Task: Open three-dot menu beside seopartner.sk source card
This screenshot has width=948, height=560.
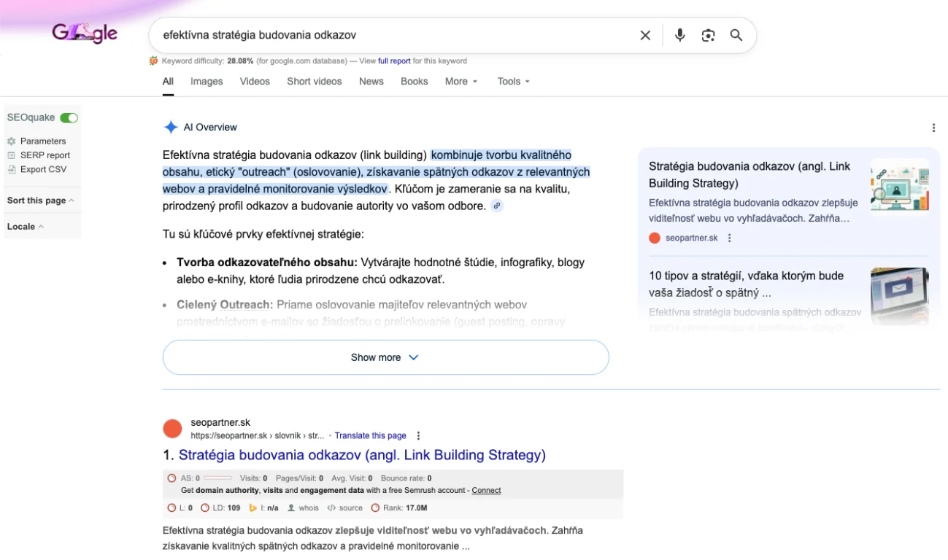Action: (x=729, y=238)
